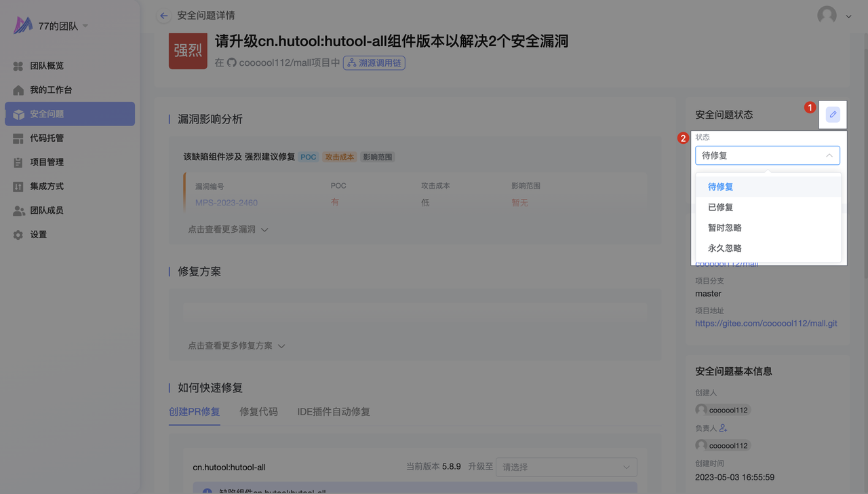Open 代码托管 sidebar item
Image resolution: width=868 pixels, height=494 pixels.
[x=47, y=138]
